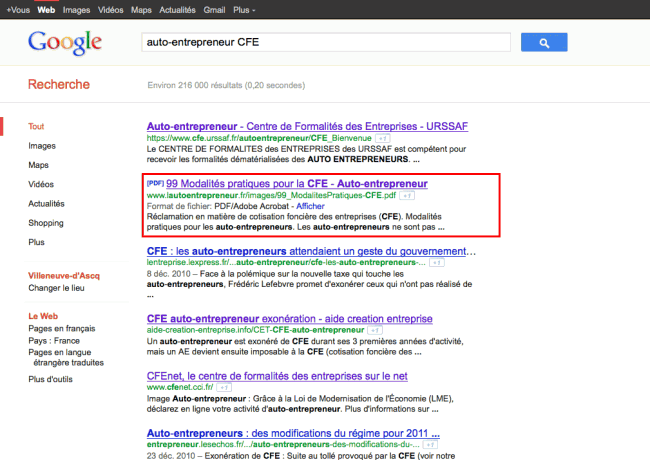
Task: Click +1 button next to lentreprise.lexpress.fr URL
Action: [x=437, y=263]
